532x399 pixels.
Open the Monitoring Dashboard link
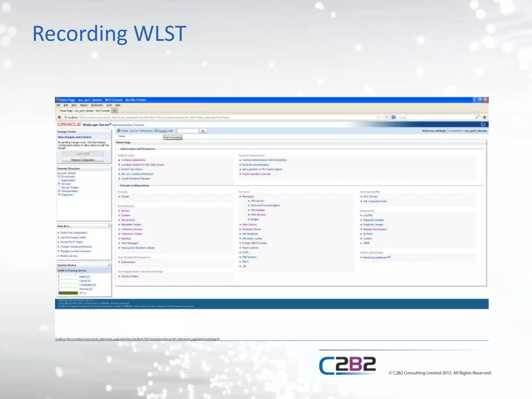tap(375, 257)
